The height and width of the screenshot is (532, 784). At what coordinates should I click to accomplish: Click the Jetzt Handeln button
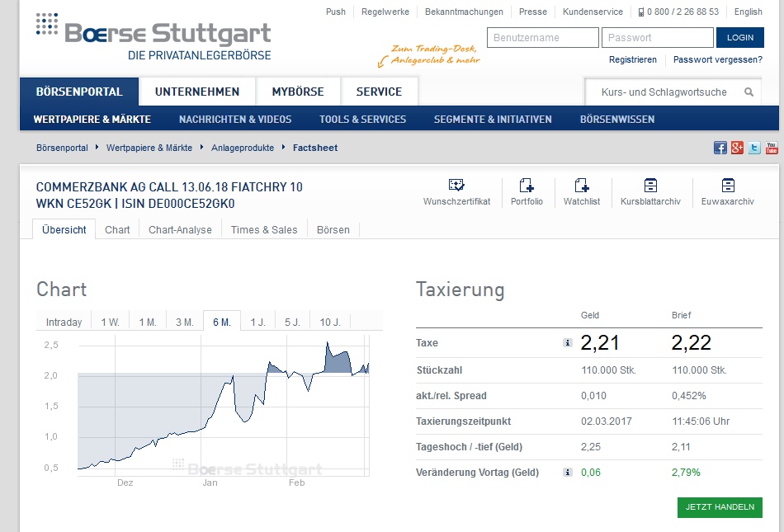720,507
